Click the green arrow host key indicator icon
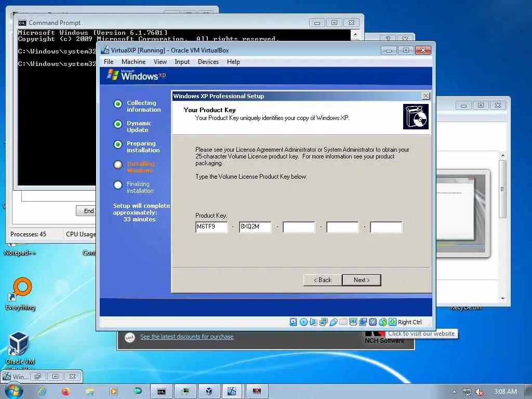 coord(393,322)
